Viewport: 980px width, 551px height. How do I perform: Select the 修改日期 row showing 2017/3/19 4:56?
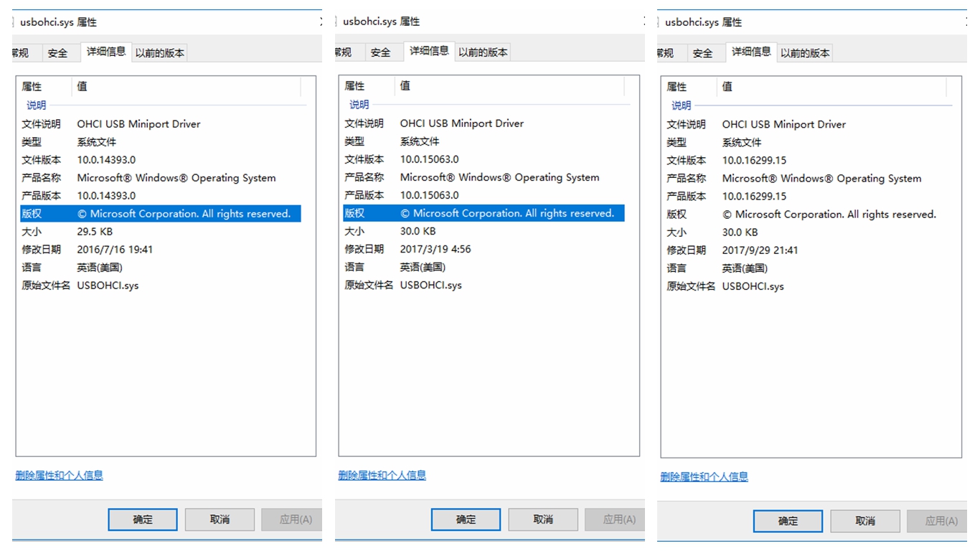tap(484, 249)
